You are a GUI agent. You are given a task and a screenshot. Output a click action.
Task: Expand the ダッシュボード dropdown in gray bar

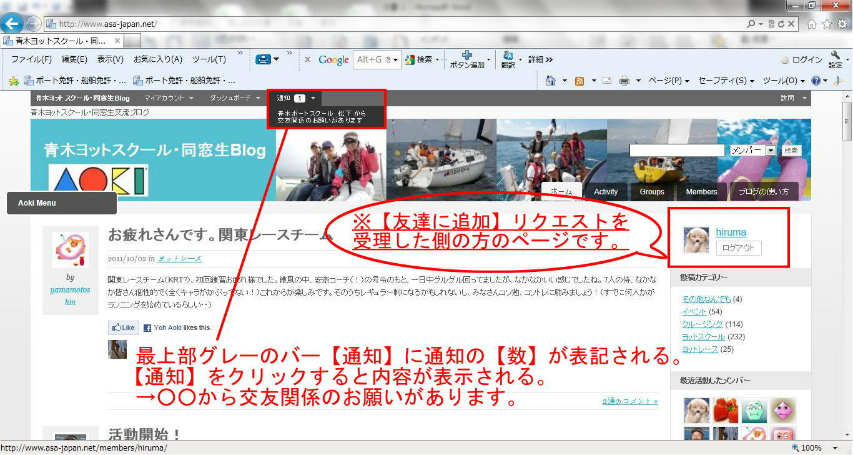tap(235, 98)
